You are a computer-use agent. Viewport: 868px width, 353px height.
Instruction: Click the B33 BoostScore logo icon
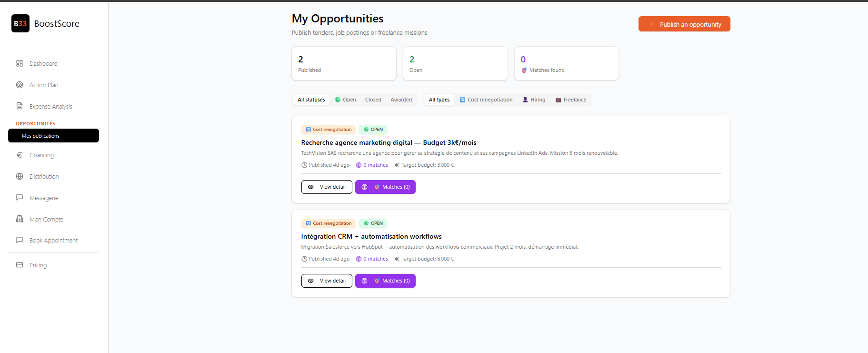(20, 23)
